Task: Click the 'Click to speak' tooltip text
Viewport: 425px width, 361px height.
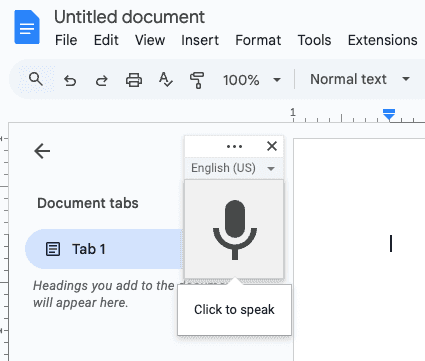Action: tap(234, 310)
